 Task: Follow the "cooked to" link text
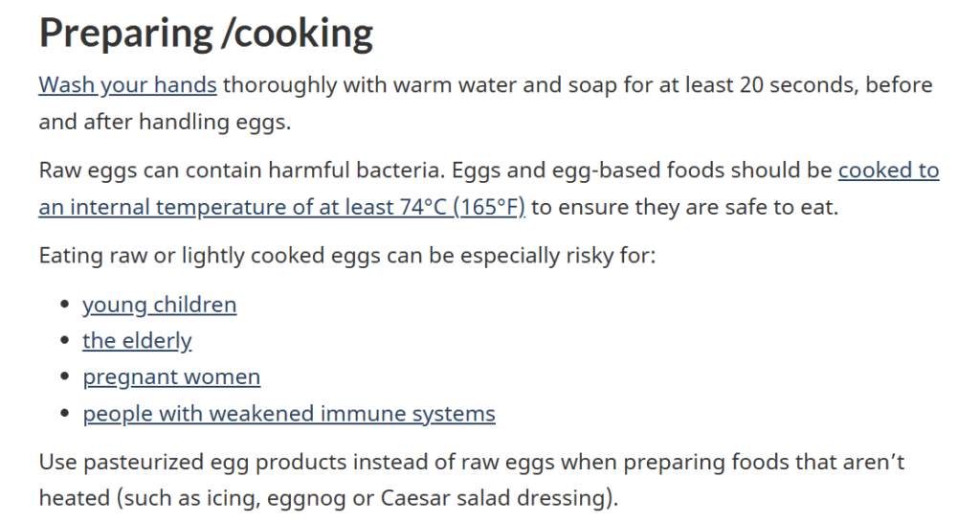point(888,171)
